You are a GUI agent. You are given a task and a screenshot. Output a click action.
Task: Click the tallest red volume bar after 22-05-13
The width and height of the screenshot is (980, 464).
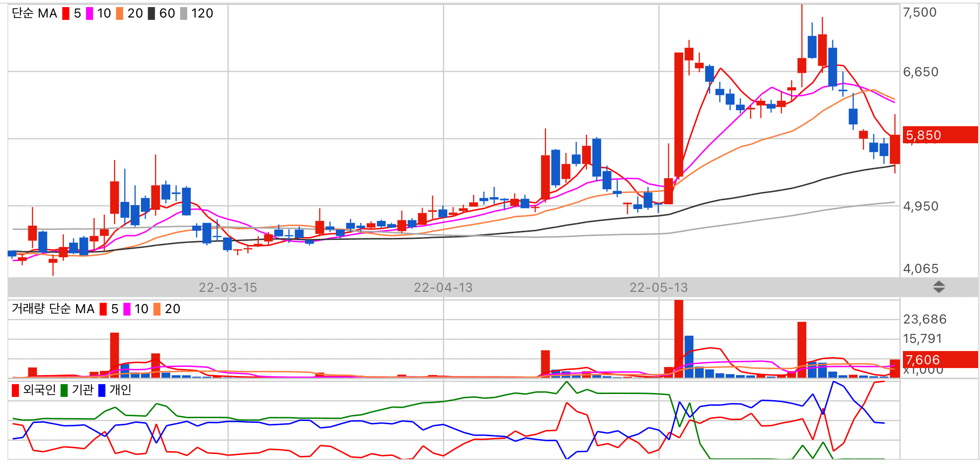click(679, 339)
